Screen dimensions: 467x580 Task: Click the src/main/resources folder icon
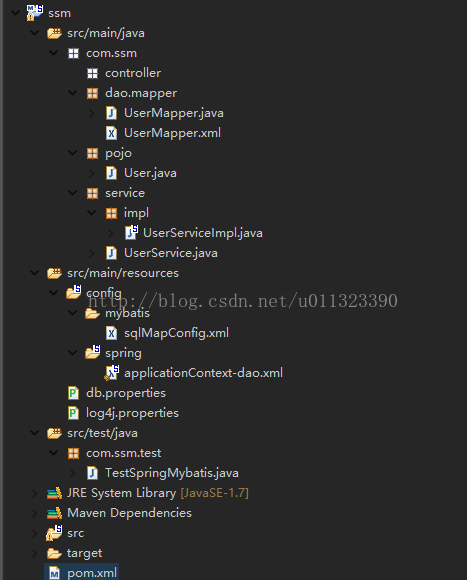[54, 273]
